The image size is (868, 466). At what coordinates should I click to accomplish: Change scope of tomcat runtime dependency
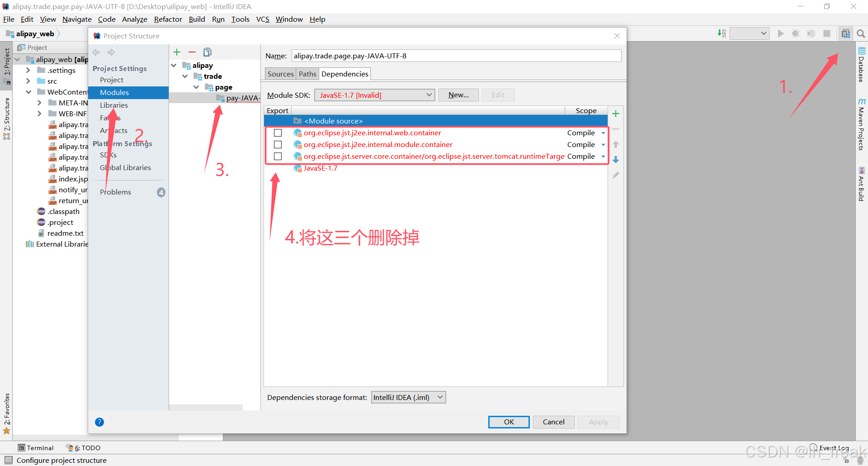point(586,157)
